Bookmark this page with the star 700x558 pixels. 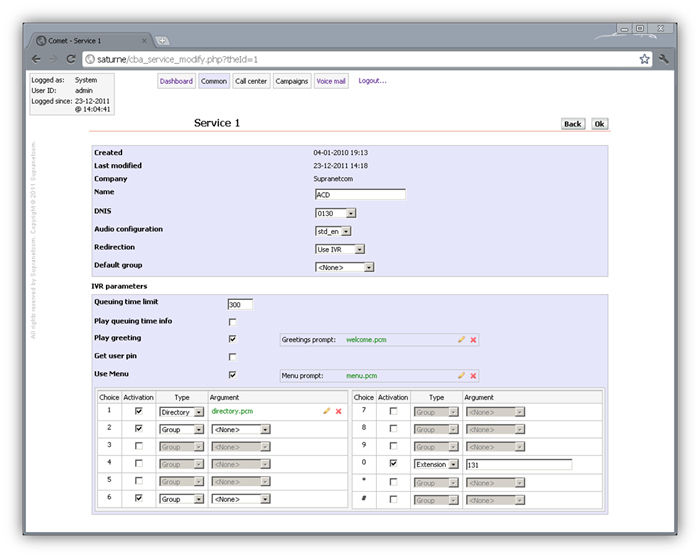coord(644,59)
